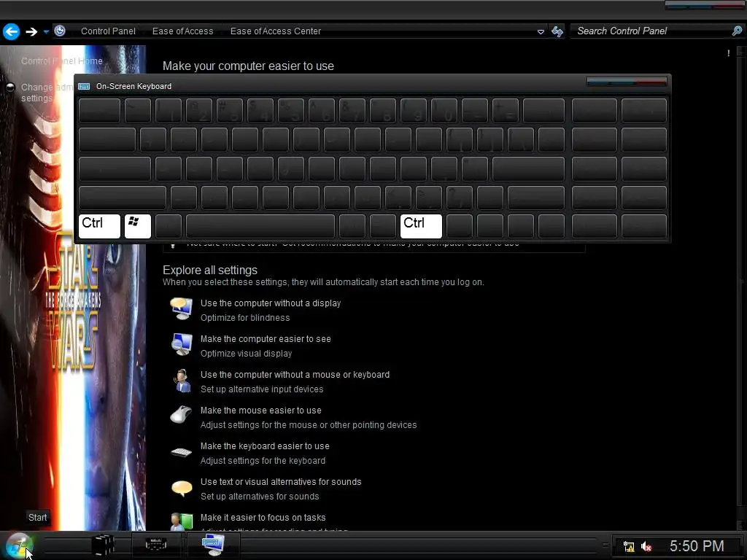This screenshot has height=560, width=747.
Task: Click the Use computer without display icon
Action: [182, 309]
